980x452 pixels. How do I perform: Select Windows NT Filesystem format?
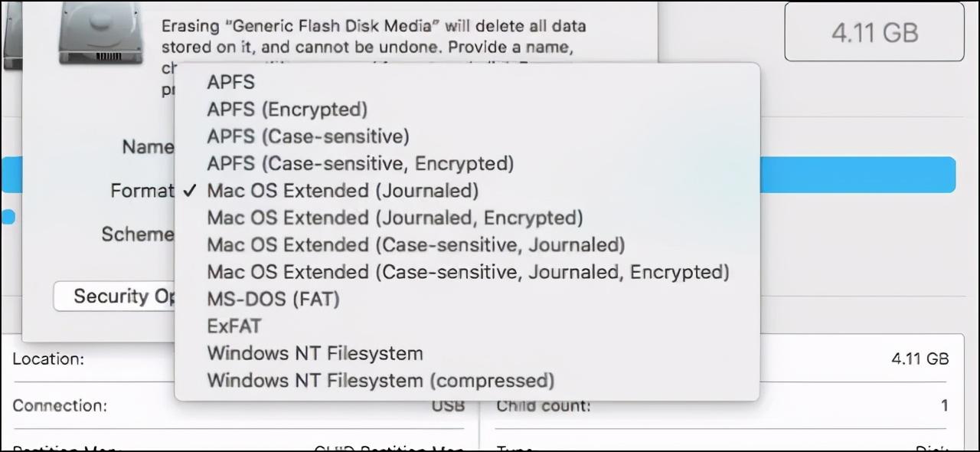tap(315, 353)
